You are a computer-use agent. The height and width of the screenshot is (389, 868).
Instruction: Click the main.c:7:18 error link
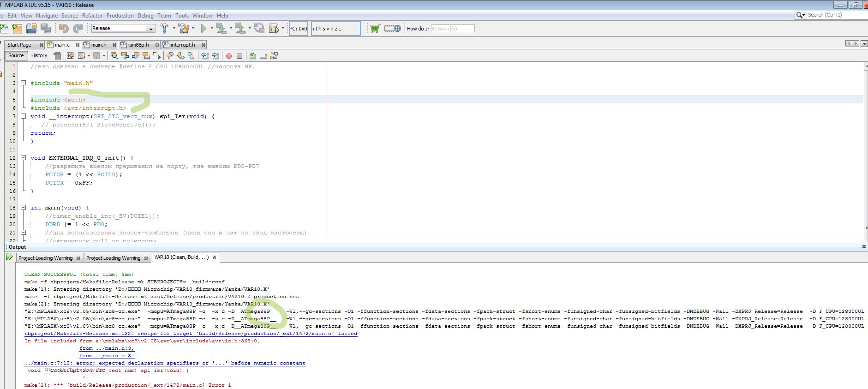[165, 363]
